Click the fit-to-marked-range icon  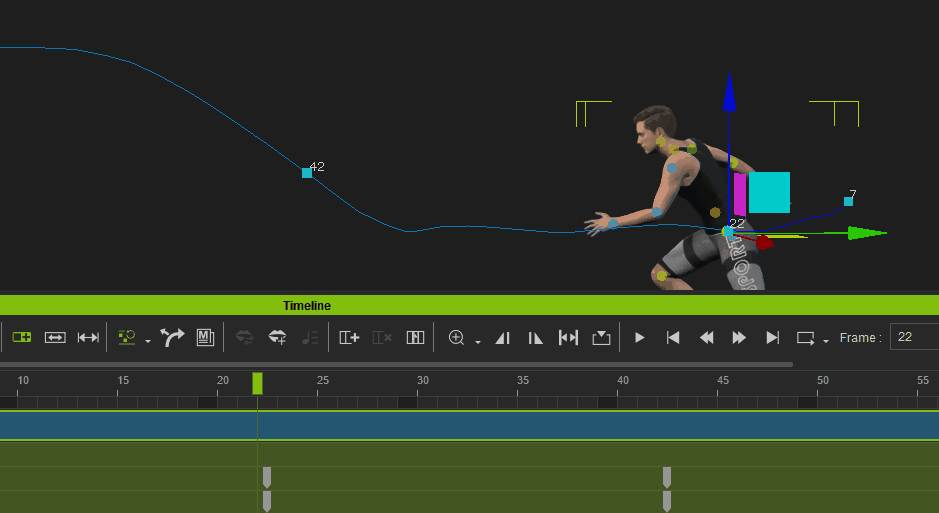568,338
